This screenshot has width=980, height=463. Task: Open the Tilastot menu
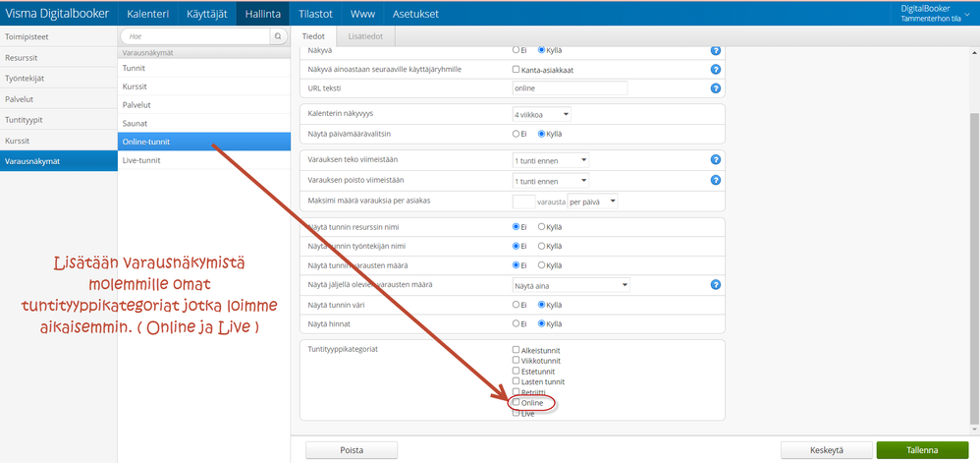[x=315, y=13]
